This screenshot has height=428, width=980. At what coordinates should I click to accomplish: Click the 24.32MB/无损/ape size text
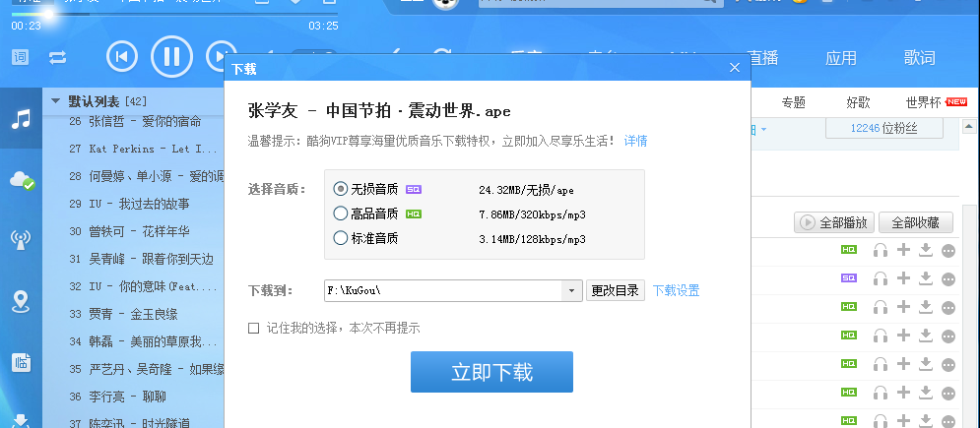coord(526,190)
